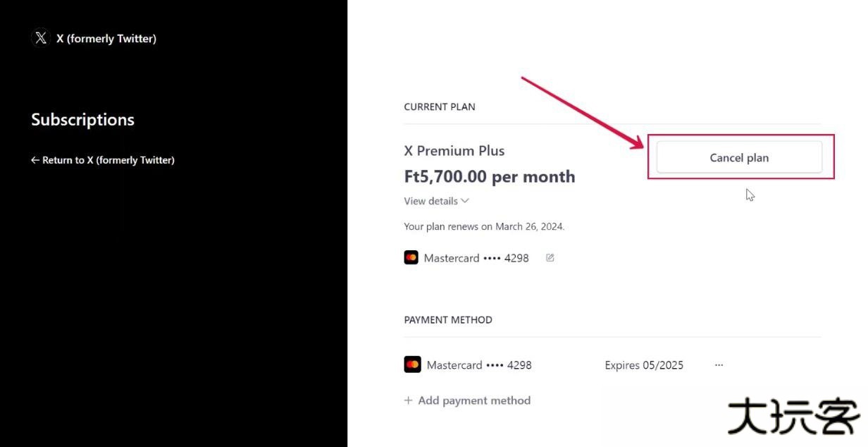The width and height of the screenshot is (868, 447).
Task: Open the three-dots menu for the Mastercard
Action: [719, 365]
